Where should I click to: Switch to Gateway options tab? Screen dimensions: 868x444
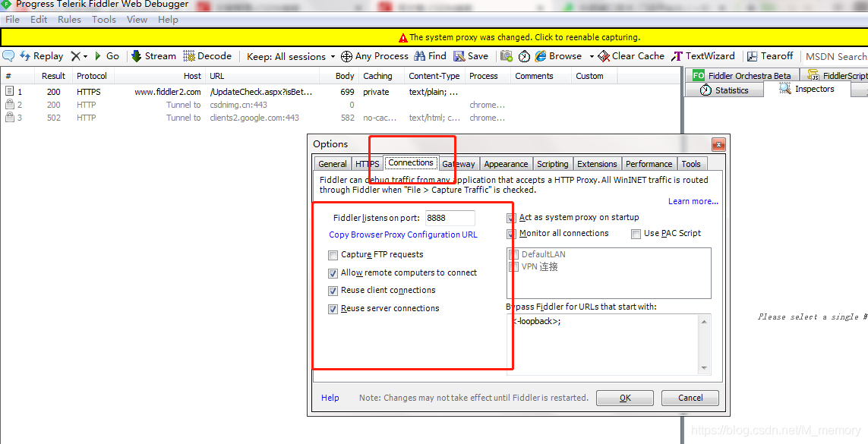(459, 164)
